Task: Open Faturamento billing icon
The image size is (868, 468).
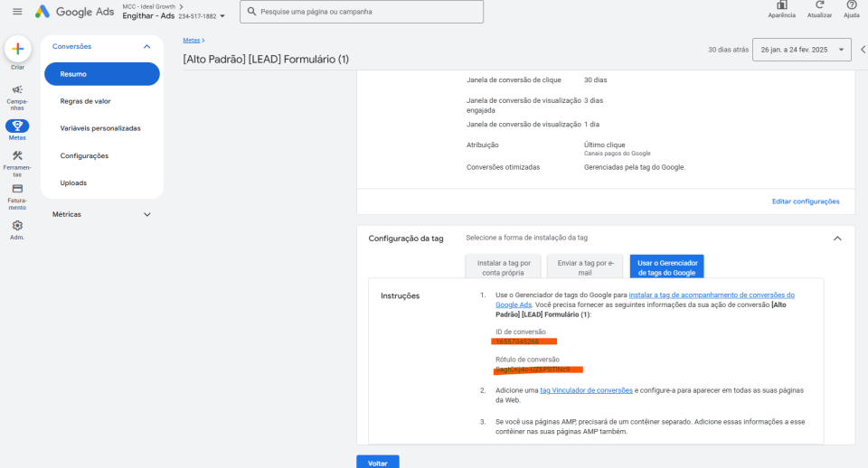Action: tap(17, 189)
